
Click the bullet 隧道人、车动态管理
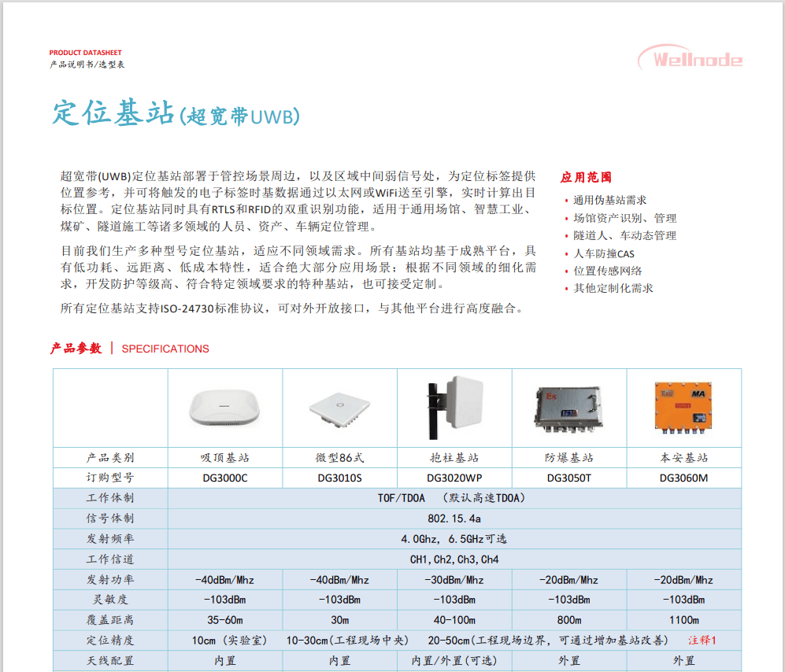625,236
